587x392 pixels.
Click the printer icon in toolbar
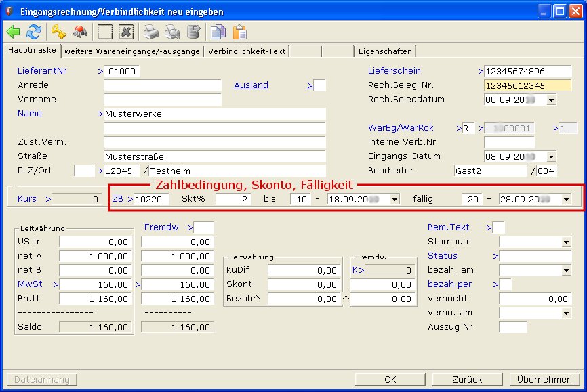(x=151, y=32)
